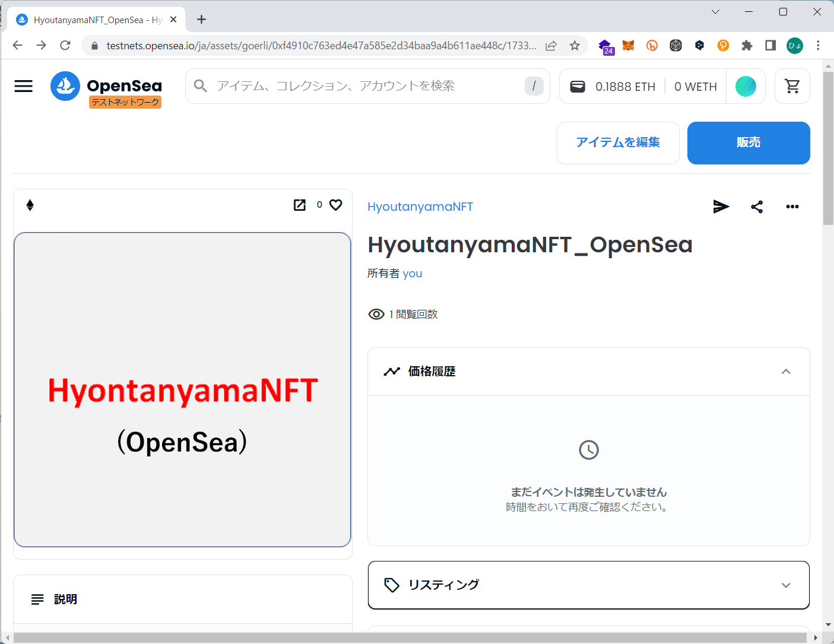Open the browser tab search dropdown
Screen dimensions: 834x644
click(715, 12)
